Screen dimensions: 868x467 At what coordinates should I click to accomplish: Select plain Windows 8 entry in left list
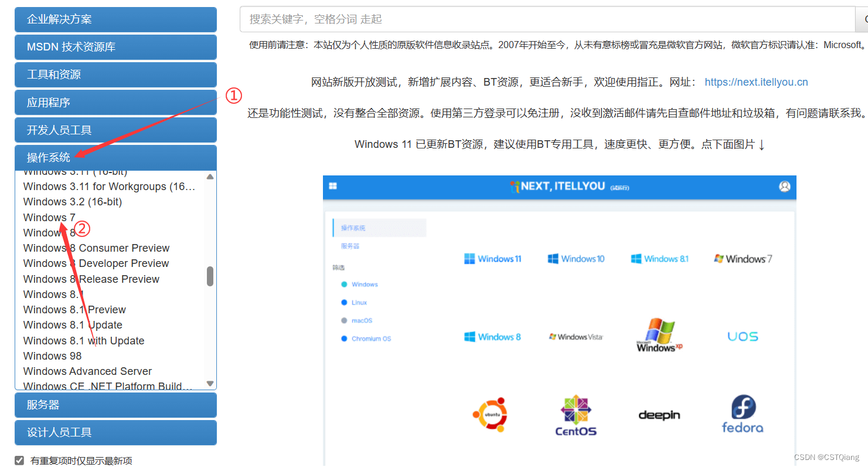(x=49, y=232)
